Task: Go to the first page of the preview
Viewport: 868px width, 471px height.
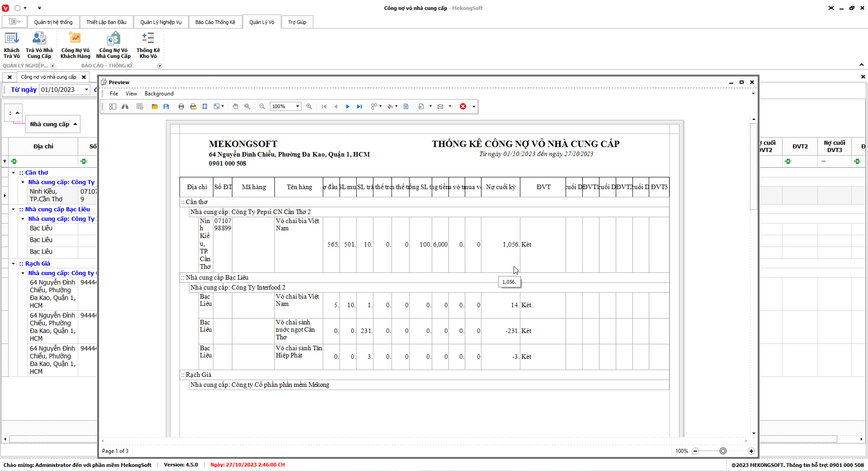Action: [324, 106]
